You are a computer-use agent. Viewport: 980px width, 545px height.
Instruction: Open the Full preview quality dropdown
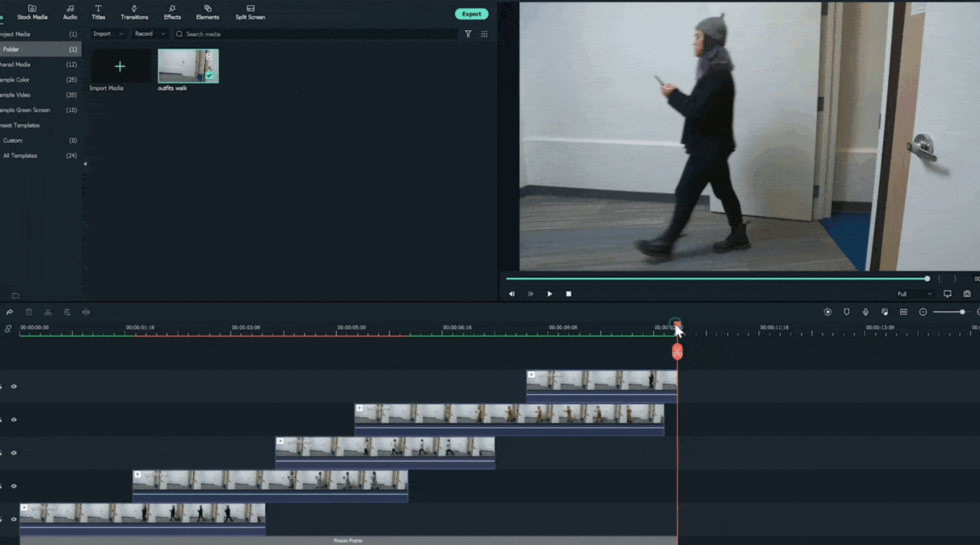tap(914, 294)
